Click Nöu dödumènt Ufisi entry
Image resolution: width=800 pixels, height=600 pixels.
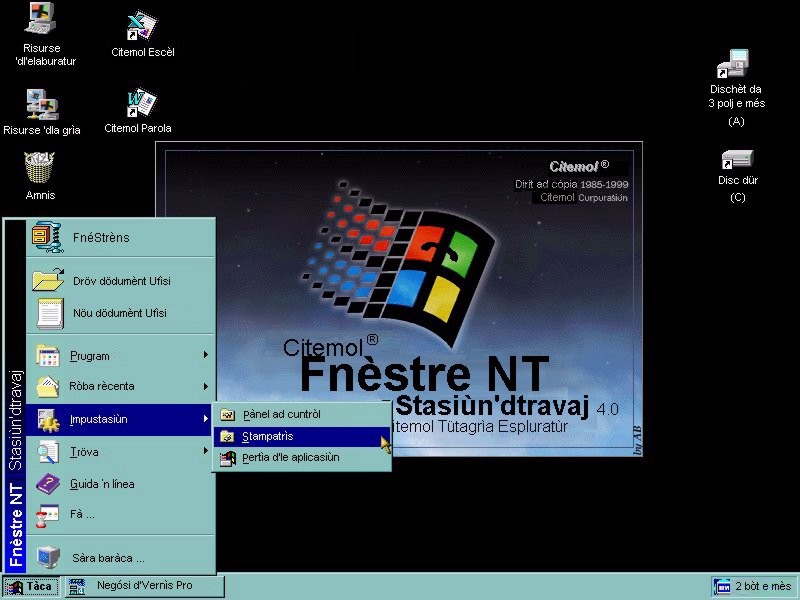click(120, 313)
